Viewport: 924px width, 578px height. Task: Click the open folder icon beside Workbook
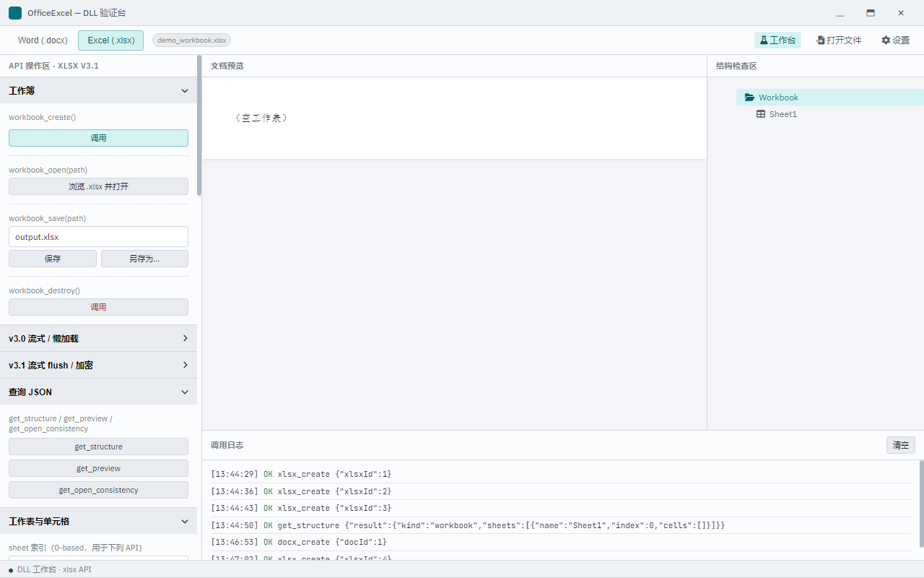(x=749, y=98)
